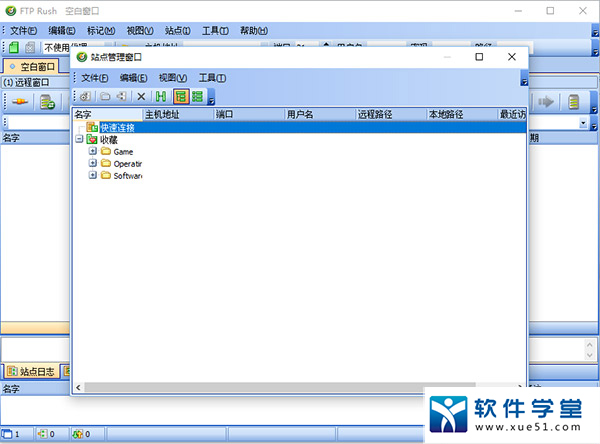Screen dimensions: 600x444
Task: Open 编辑(E) menu in the FTP Rush main window
Action: tap(62, 31)
